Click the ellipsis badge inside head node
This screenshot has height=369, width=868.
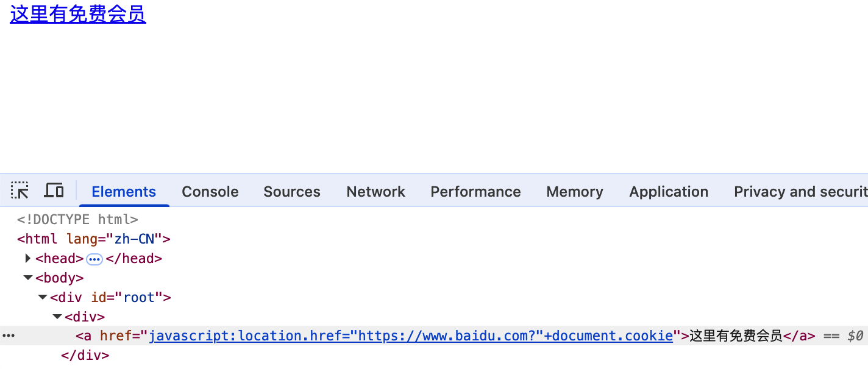coord(94,259)
